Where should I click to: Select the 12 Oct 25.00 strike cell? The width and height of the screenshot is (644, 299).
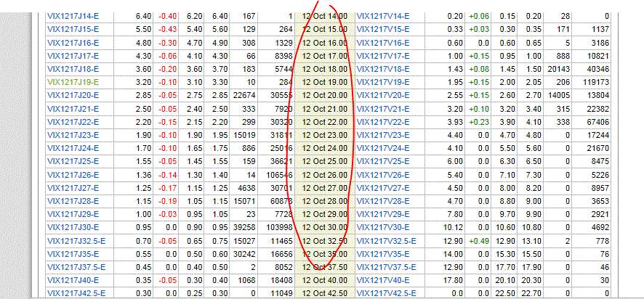325,162
